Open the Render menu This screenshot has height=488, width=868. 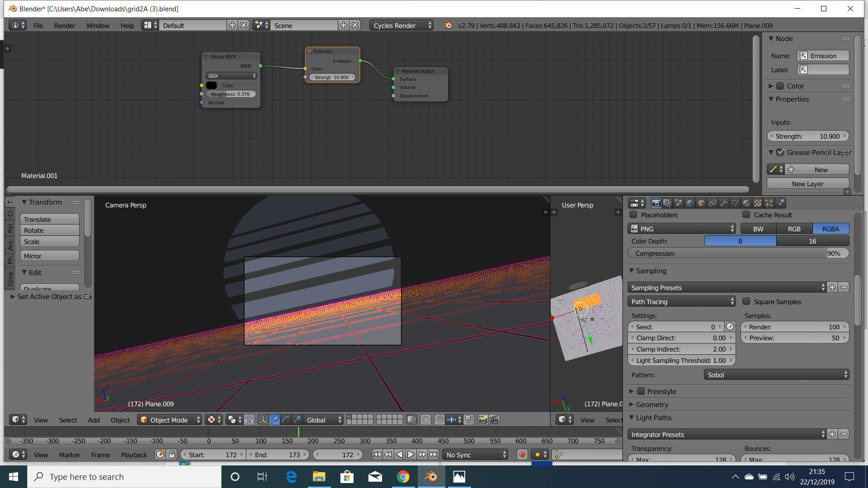[x=64, y=25]
